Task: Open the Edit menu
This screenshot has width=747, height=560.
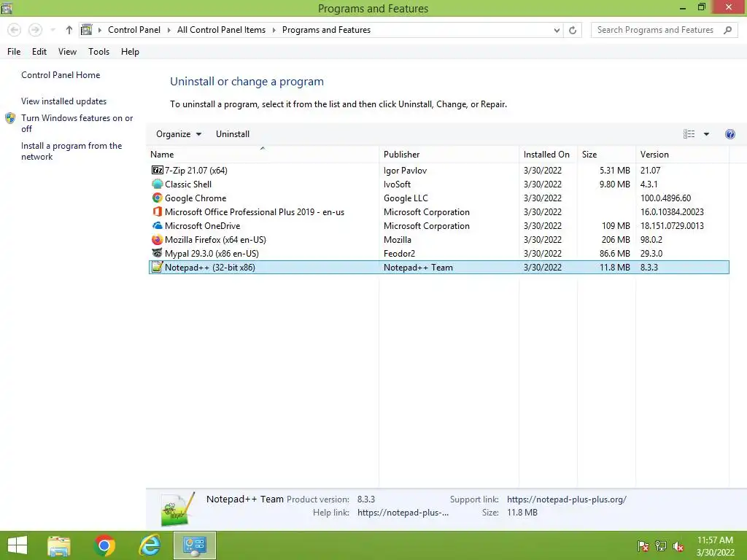Action: click(39, 52)
